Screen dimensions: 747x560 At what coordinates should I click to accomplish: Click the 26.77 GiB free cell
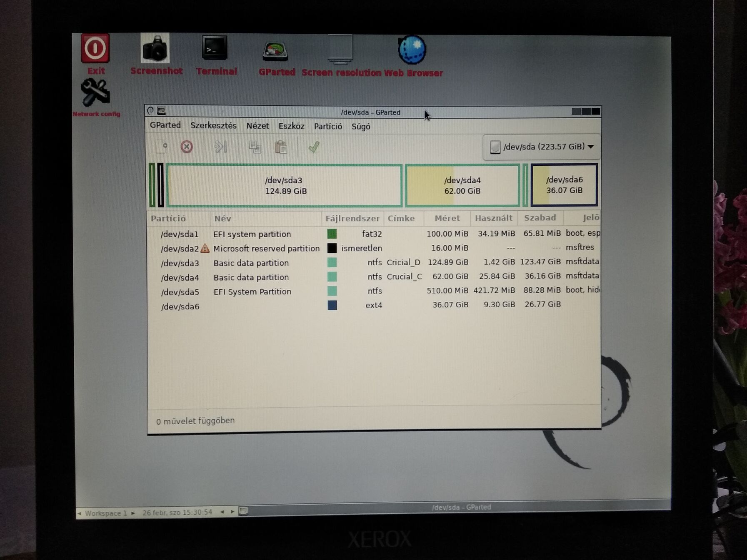coord(543,304)
